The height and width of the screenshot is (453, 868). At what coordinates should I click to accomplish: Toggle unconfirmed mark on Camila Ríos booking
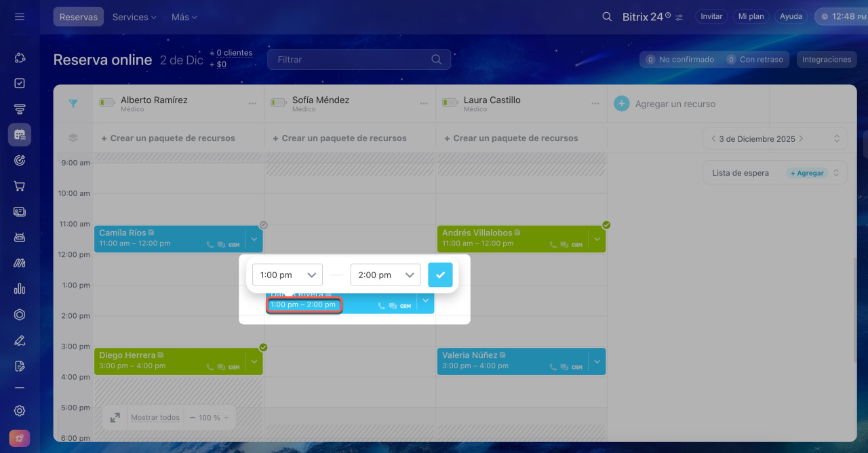(264, 225)
